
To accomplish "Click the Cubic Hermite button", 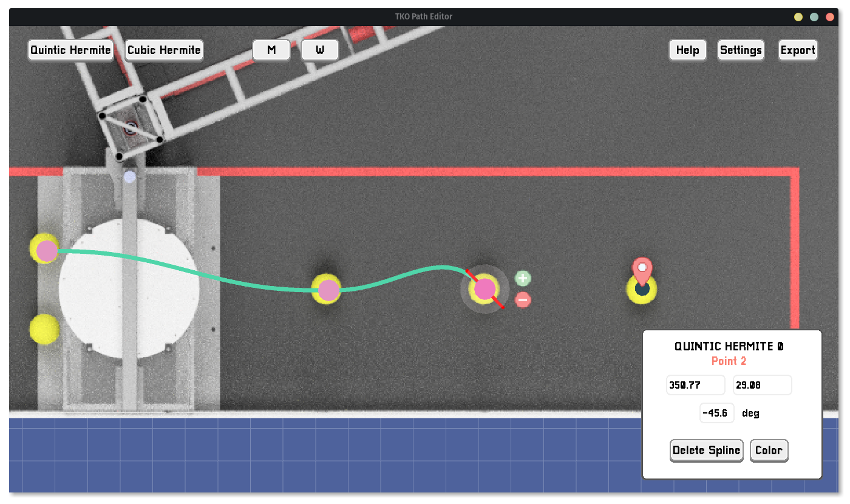I will (164, 50).
